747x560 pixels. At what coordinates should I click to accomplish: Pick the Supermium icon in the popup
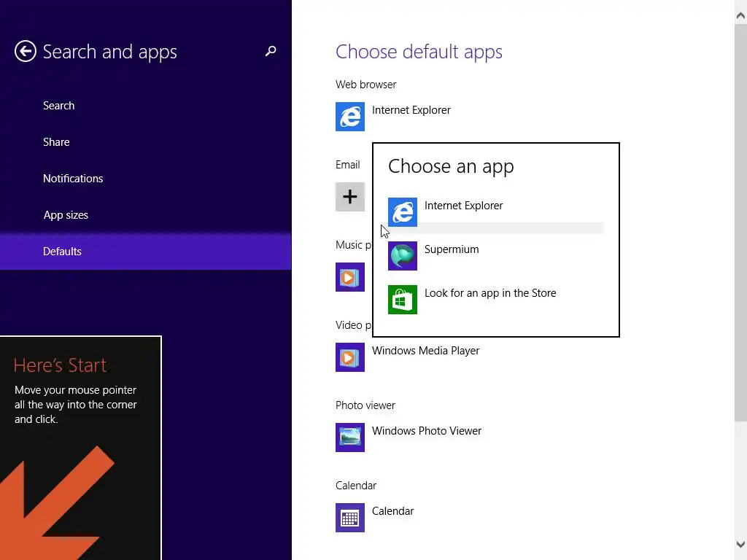click(403, 256)
